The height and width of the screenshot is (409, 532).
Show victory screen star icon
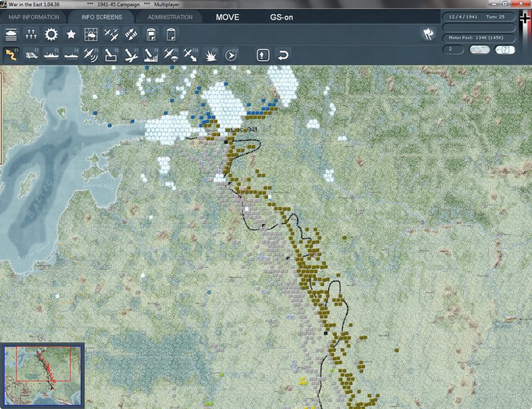[x=71, y=34]
